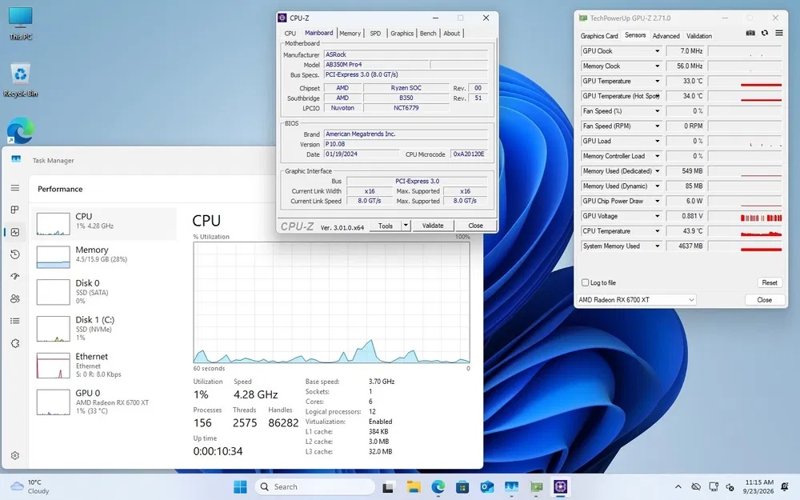Screen dimensions: 800x500
Task: Switch to SPD tab in CPU-Z
Action: click(376, 33)
